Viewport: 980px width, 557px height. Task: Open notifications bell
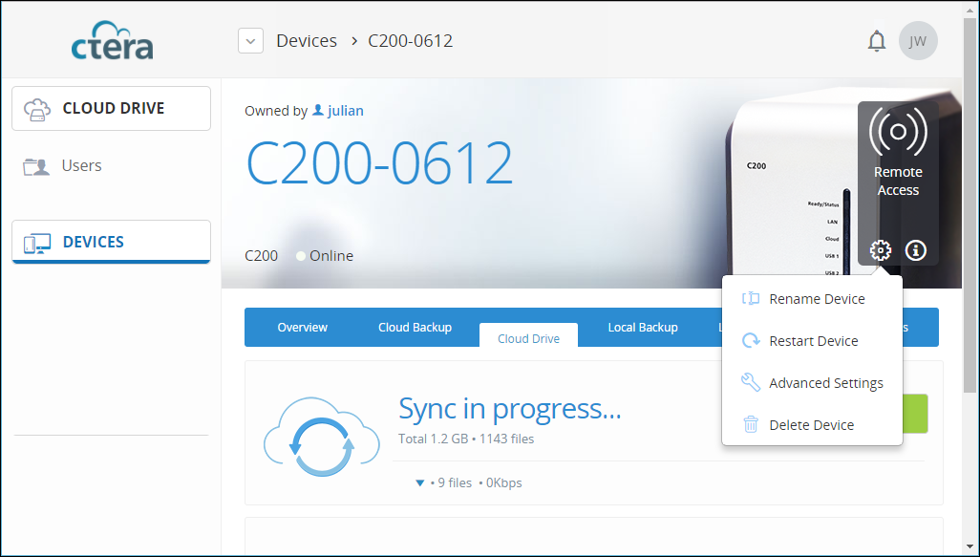click(x=877, y=41)
